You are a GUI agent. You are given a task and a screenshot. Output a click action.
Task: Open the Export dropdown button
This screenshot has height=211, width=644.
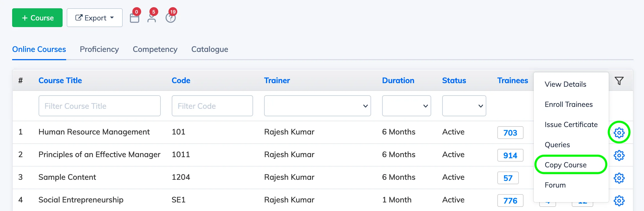coord(95,18)
